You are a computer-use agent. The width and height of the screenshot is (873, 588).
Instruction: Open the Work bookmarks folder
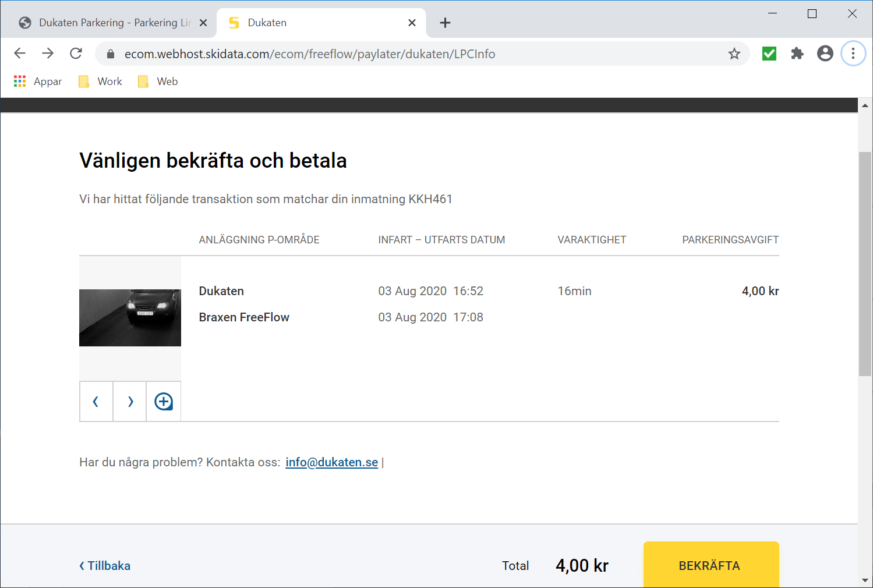100,82
